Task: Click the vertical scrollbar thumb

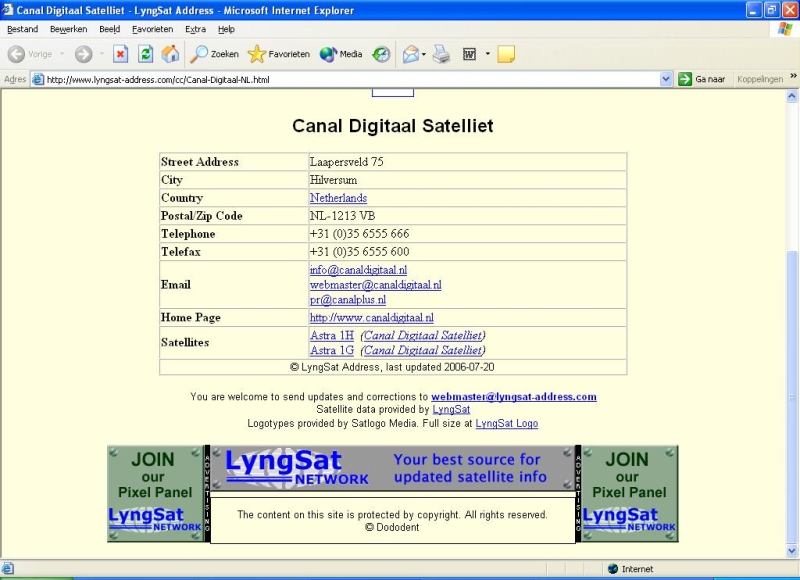Action: (792, 397)
